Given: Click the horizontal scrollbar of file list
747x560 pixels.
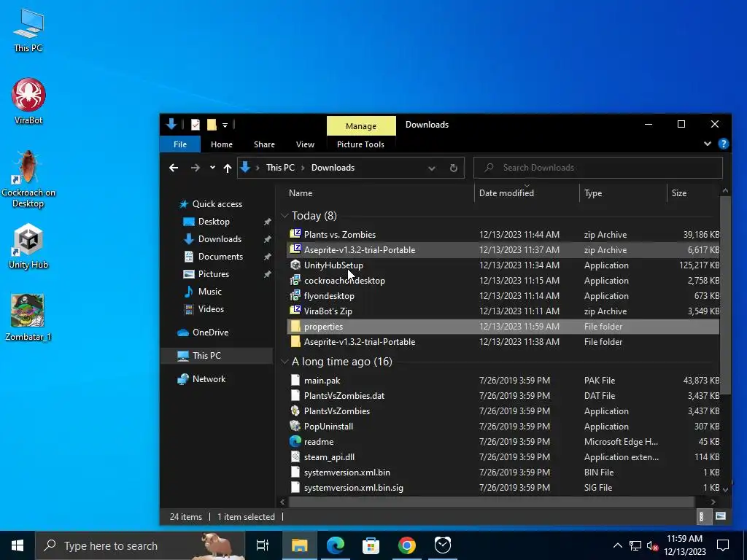Looking at the screenshot, I should point(491,502).
